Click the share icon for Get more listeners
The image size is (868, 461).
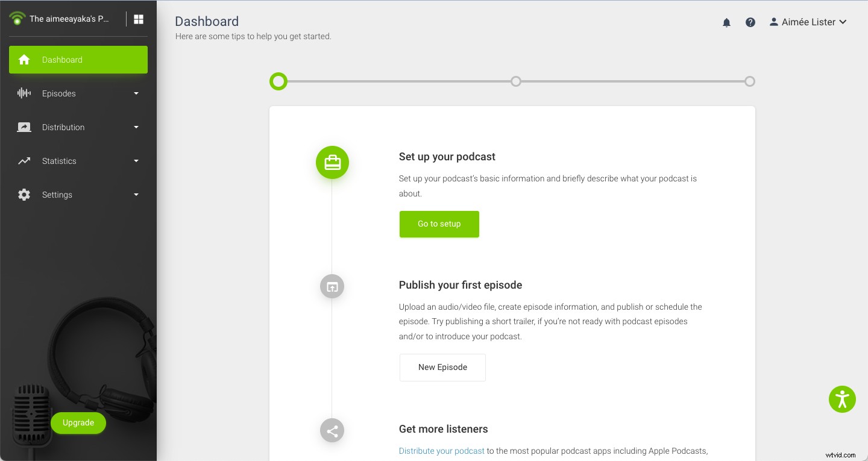(332, 430)
